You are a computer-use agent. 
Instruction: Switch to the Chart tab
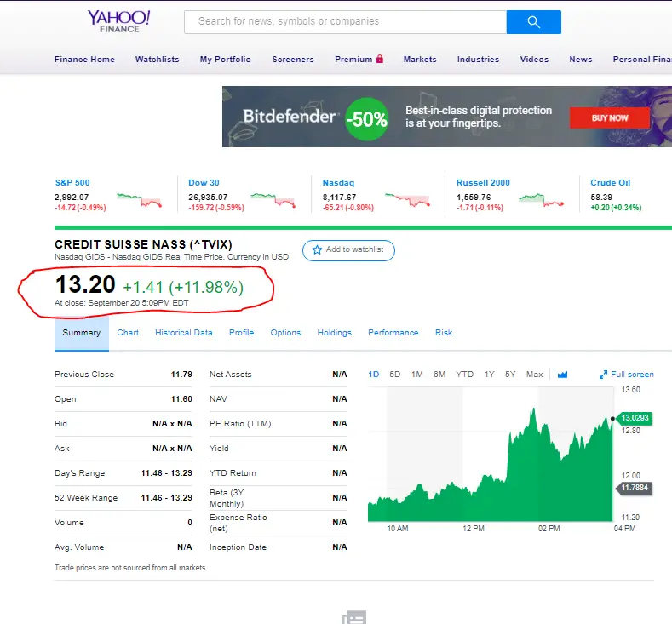pyautogui.click(x=128, y=333)
